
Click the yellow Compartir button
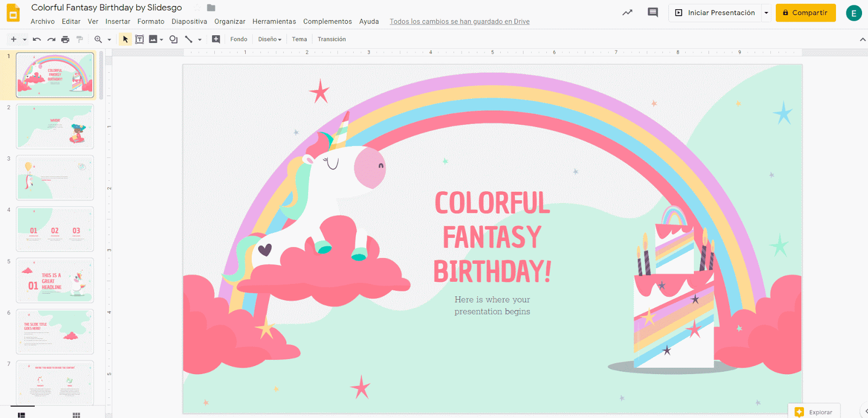806,12
